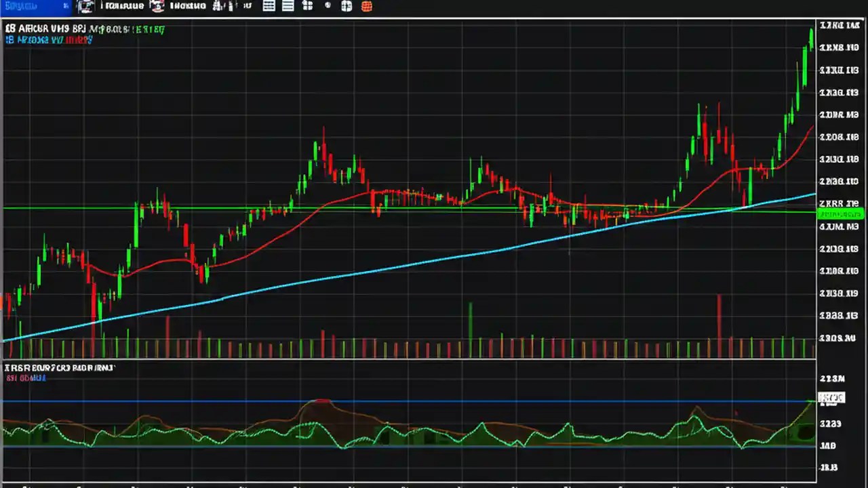Click the tallest green volume bar
868x488 pixels.
click(x=470, y=325)
